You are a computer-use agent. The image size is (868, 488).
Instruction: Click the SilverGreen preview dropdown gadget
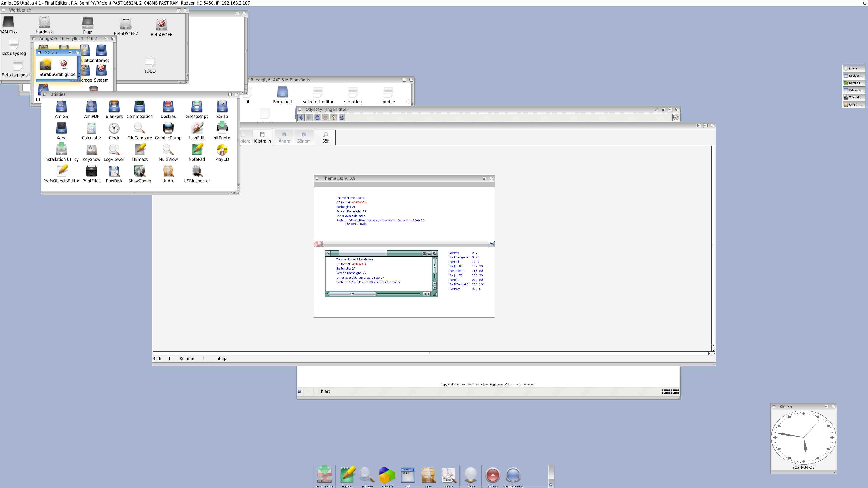pyautogui.click(x=424, y=253)
